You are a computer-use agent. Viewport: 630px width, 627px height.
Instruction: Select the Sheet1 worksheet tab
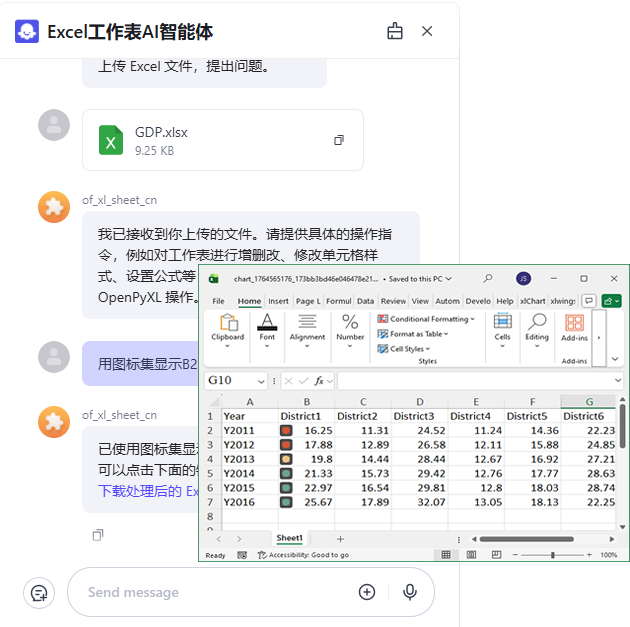pyautogui.click(x=289, y=538)
